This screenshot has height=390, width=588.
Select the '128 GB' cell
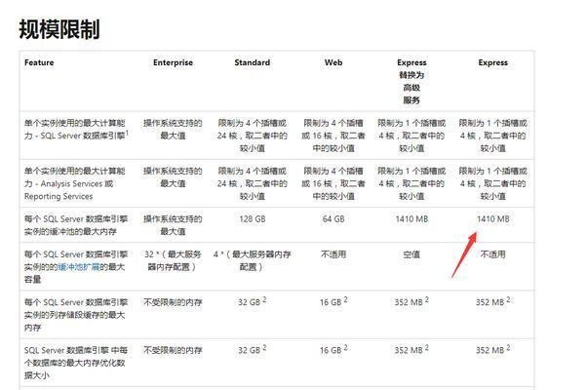point(252,219)
